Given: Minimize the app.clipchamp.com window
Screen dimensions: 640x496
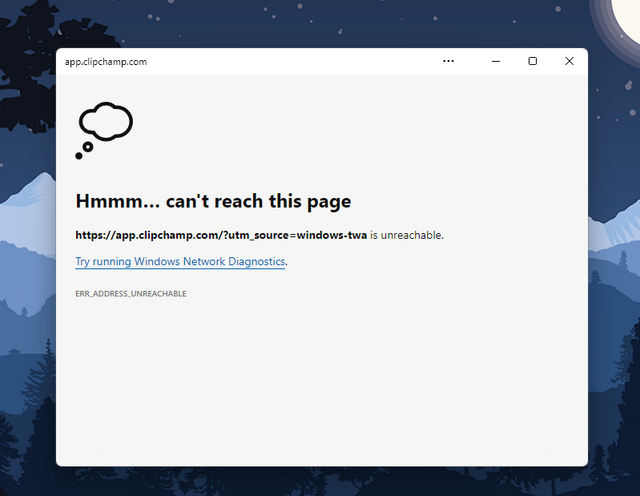Looking at the screenshot, I should [x=496, y=61].
